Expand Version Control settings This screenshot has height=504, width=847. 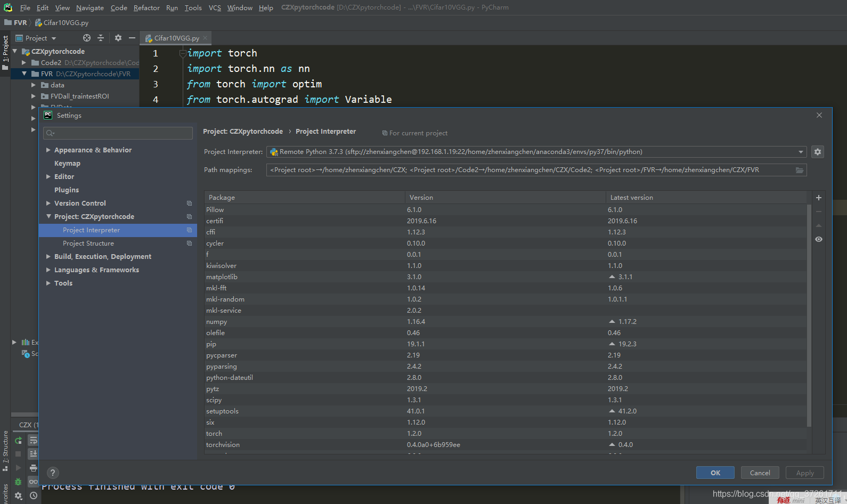tap(48, 204)
